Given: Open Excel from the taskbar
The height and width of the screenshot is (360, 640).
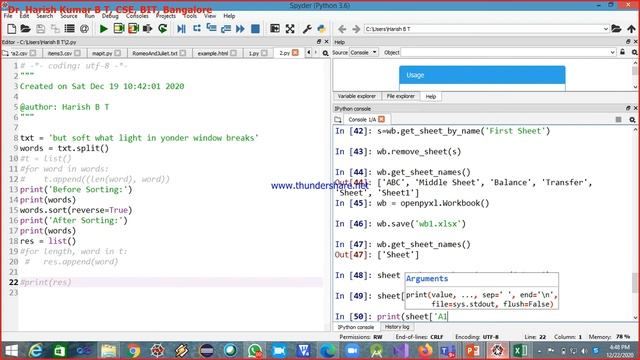Looking at the screenshot, I should click(520, 351).
